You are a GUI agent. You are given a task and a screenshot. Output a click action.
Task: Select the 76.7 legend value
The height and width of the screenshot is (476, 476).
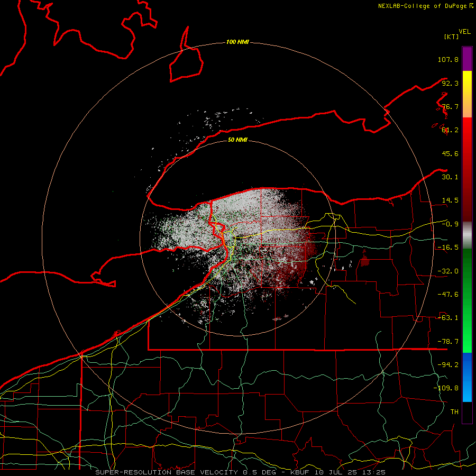point(450,106)
